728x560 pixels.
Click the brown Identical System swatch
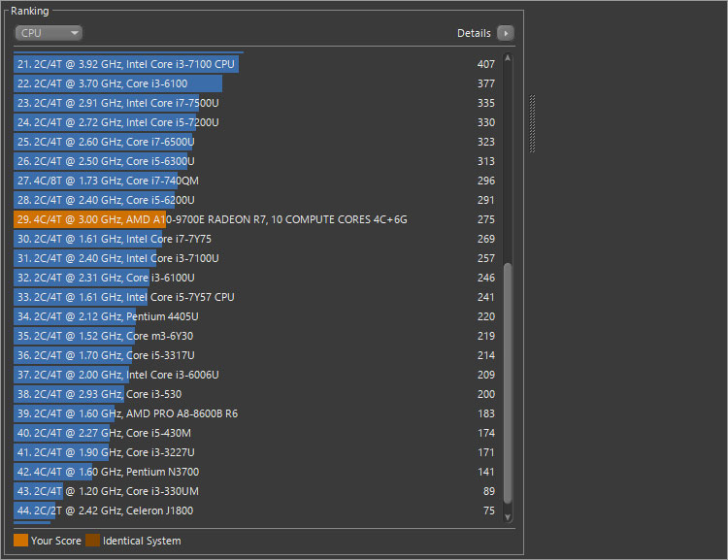click(92, 541)
